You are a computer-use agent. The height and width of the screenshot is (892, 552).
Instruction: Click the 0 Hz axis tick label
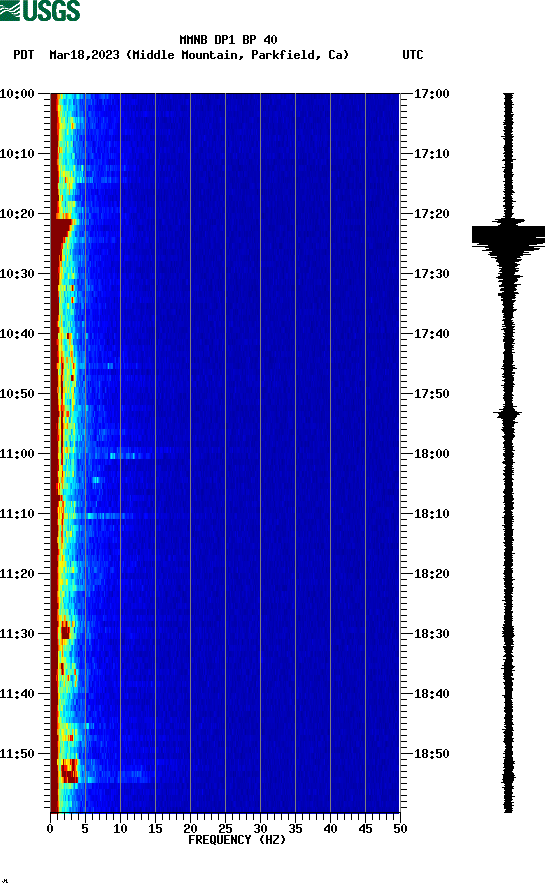coord(50,829)
